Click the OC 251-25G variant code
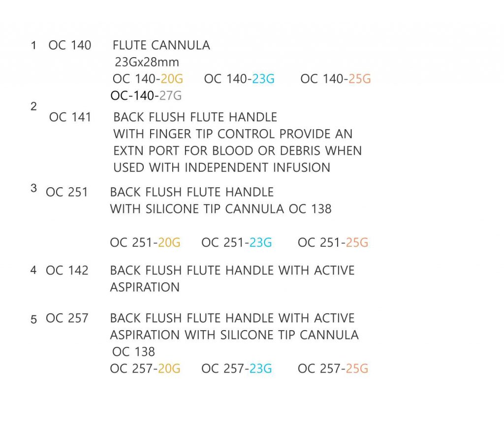Screen dimensions: 504x437 (x=333, y=242)
